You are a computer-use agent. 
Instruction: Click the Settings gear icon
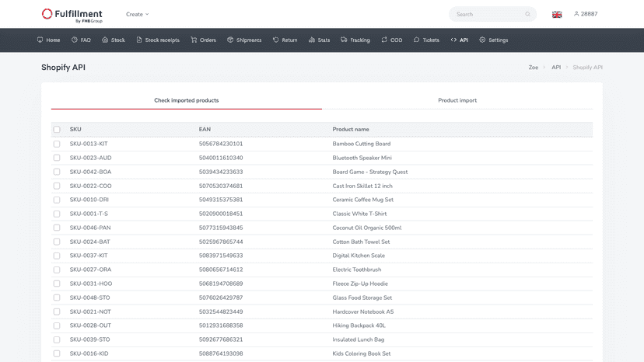482,40
